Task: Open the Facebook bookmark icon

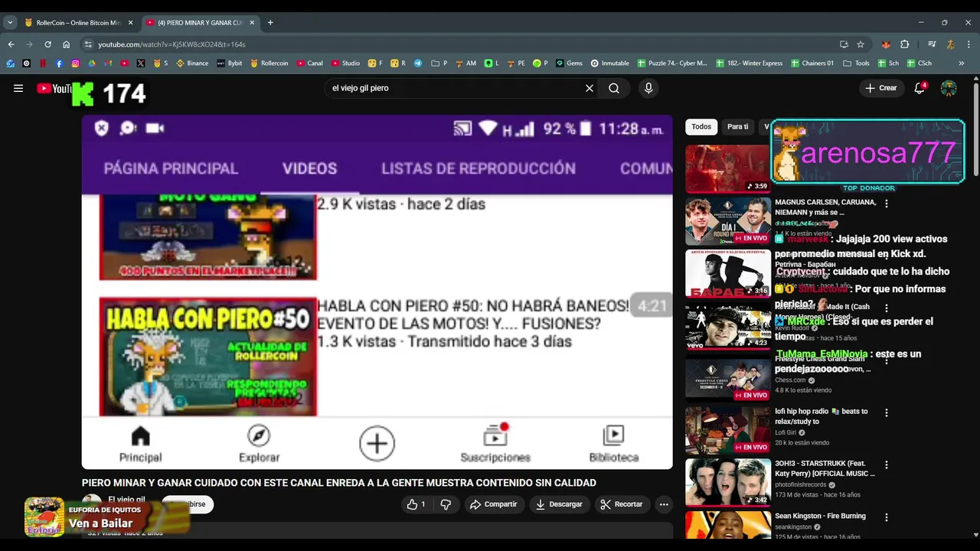Action: coord(59,63)
